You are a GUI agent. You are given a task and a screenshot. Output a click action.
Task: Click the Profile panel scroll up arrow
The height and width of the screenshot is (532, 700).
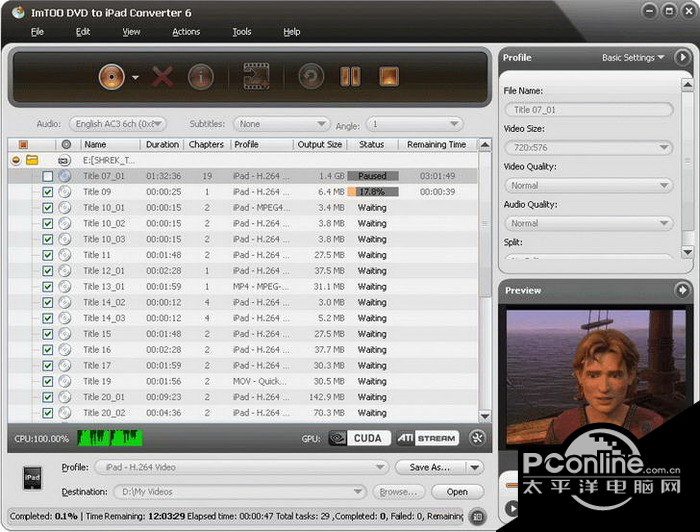(688, 83)
